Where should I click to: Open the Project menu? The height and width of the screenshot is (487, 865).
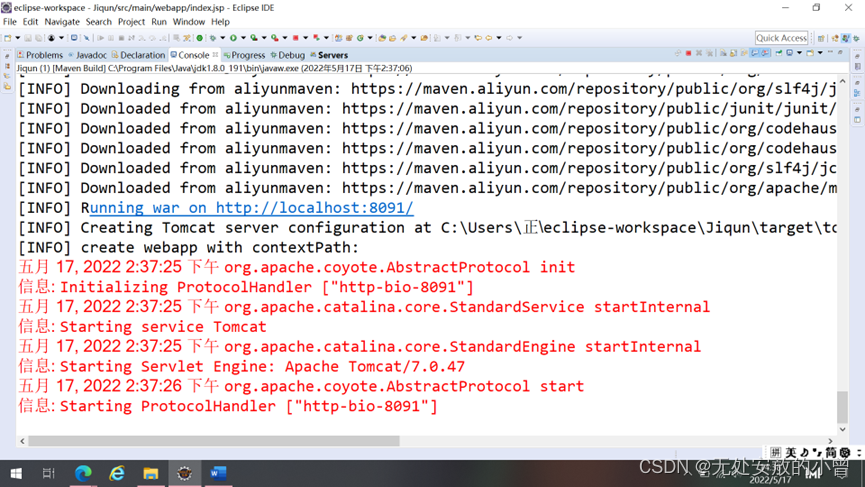point(131,22)
